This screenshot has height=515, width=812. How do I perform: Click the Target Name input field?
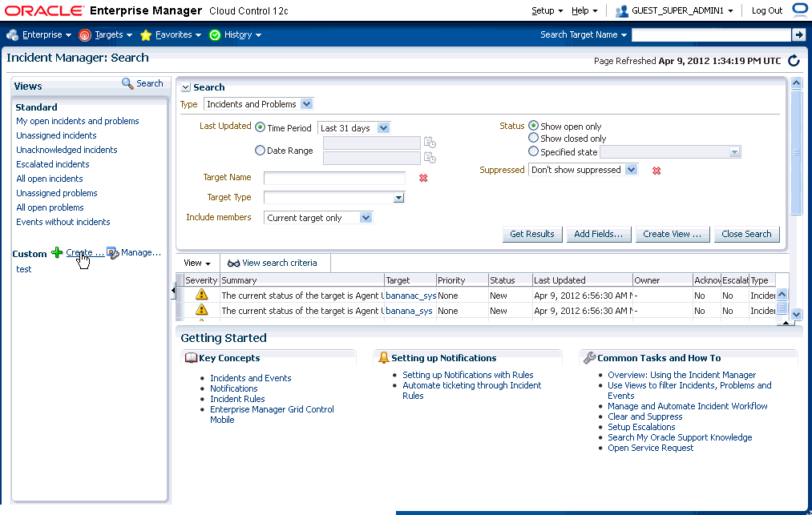pos(334,178)
